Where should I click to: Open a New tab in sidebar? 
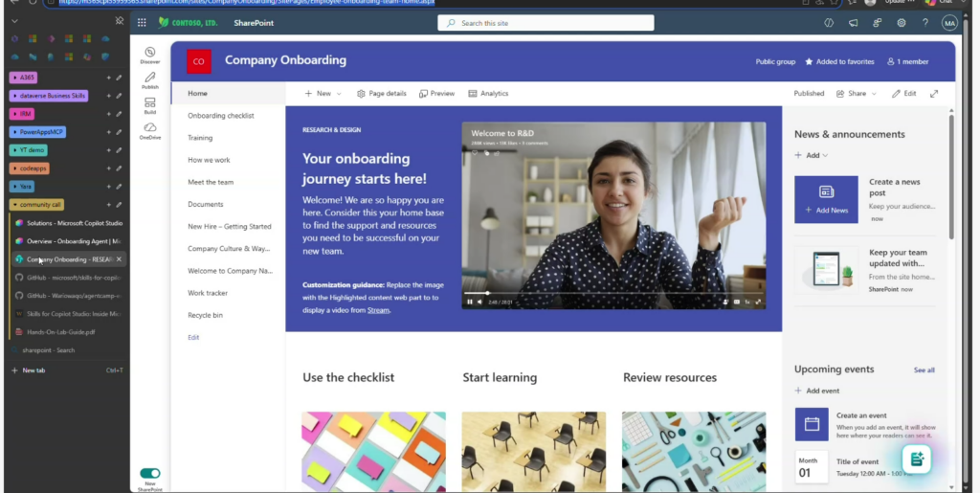[67, 370]
